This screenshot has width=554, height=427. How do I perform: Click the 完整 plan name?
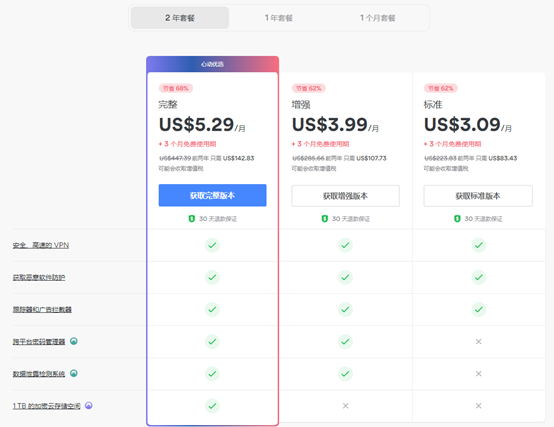click(x=168, y=105)
